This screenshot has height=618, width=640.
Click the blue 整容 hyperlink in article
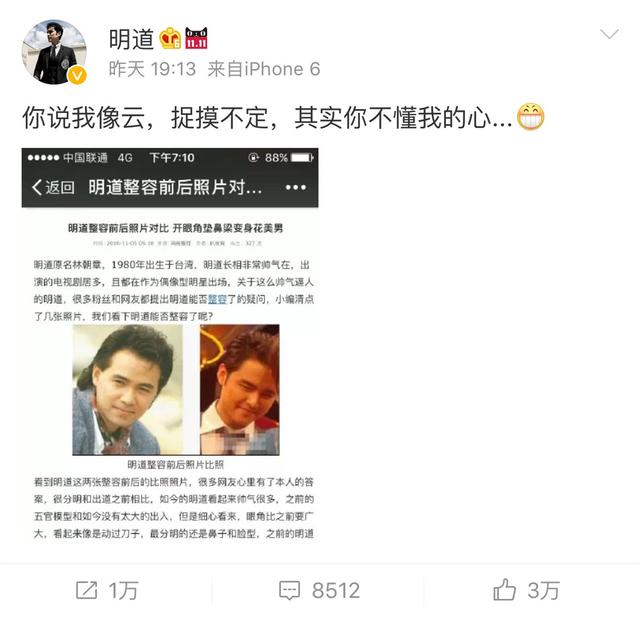coord(217,299)
